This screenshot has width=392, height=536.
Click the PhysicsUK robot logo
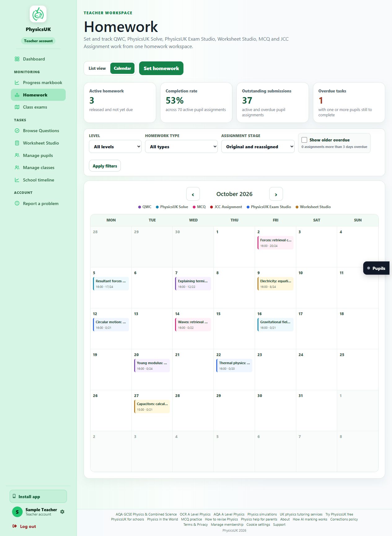(38, 14)
